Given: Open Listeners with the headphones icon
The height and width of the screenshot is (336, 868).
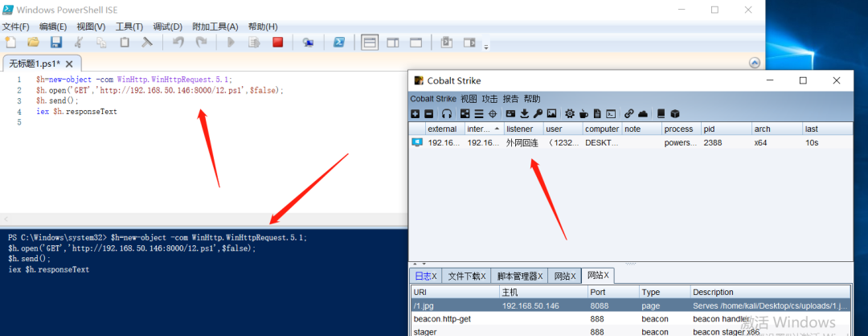Looking at the screenshot, I should (x=447, y=113).
